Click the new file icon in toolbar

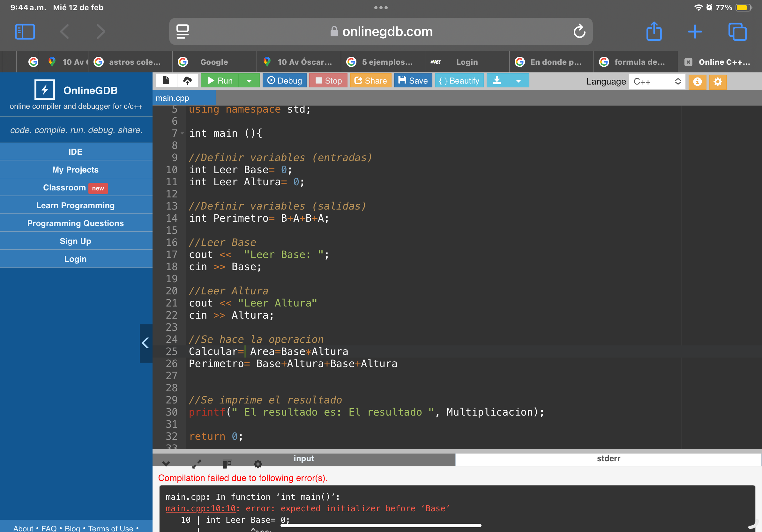pyautogui.click(x=166, y=81)
